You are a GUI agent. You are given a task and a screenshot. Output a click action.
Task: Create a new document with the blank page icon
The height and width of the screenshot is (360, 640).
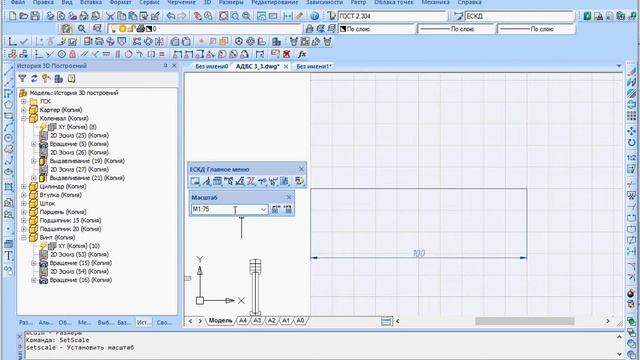click(x=13, y=16)
